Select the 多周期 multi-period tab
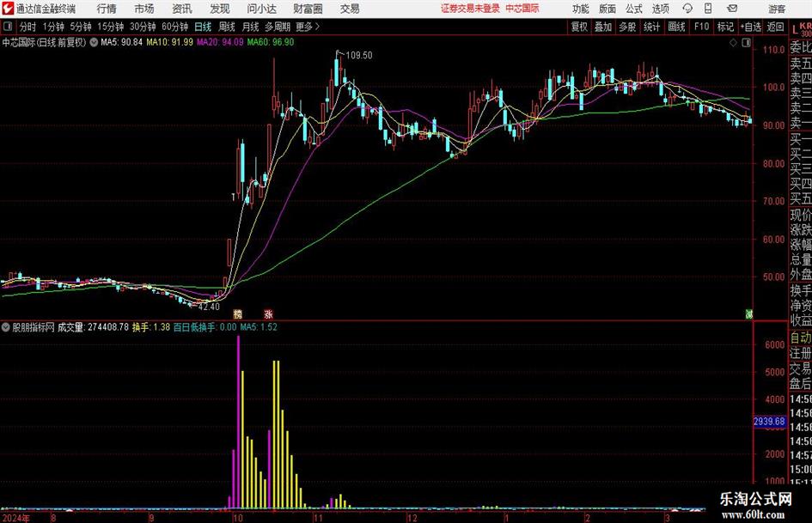This screenshot has height=523, width=812. [278, 27]
